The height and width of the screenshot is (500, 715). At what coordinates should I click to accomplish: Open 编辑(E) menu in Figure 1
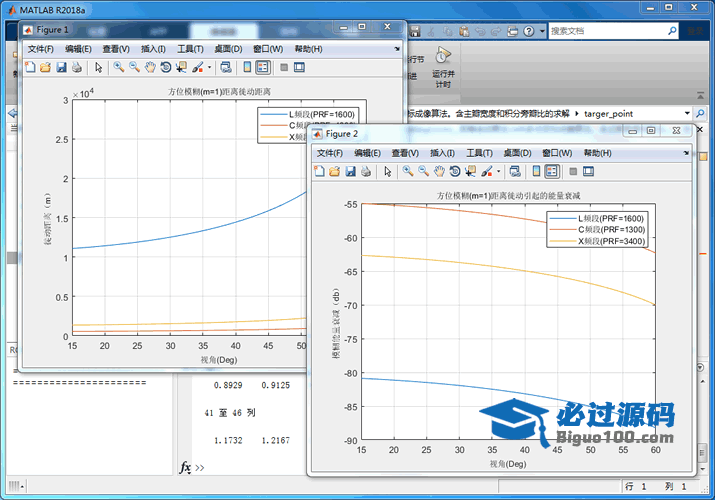pyautogui.click(x=78, y=49)
